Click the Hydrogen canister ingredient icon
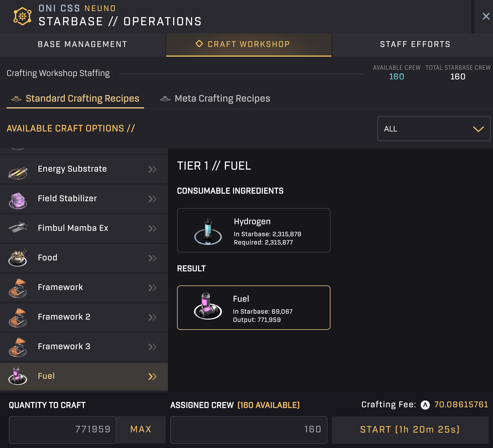This screenshot has height=448, width=493. click(x=208, y=232)
